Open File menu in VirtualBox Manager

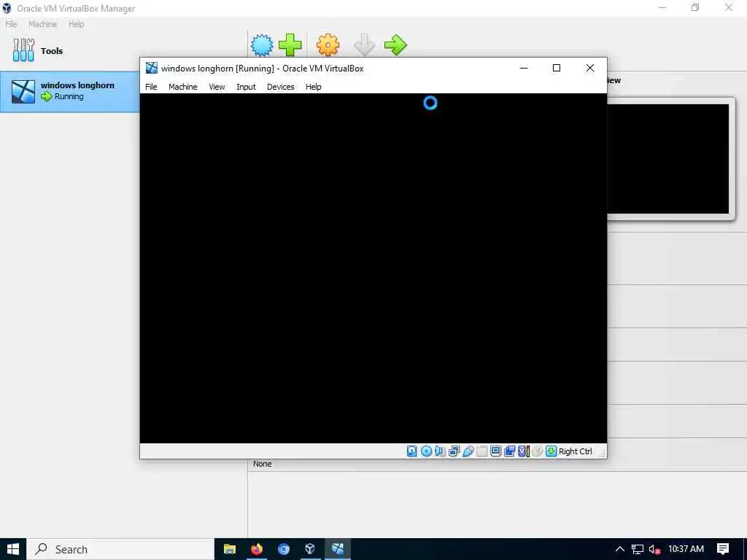(11, 24)
